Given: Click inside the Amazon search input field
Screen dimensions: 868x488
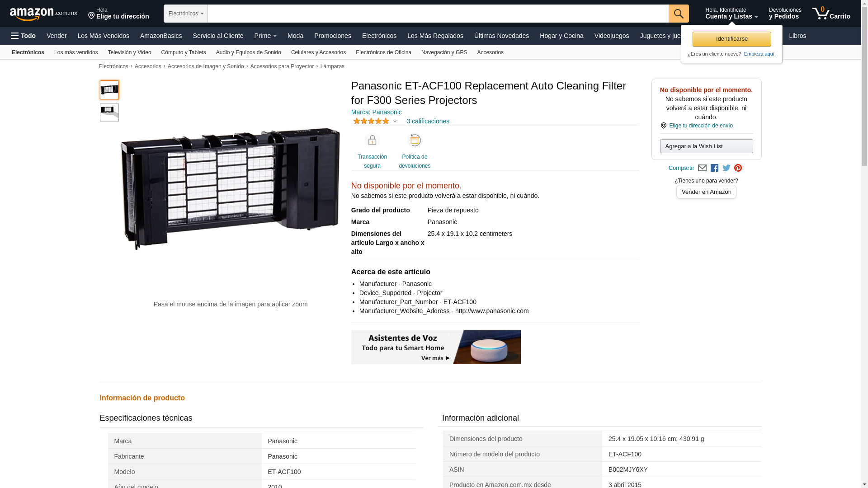Looking at the screenshot, I should point(438,14).
